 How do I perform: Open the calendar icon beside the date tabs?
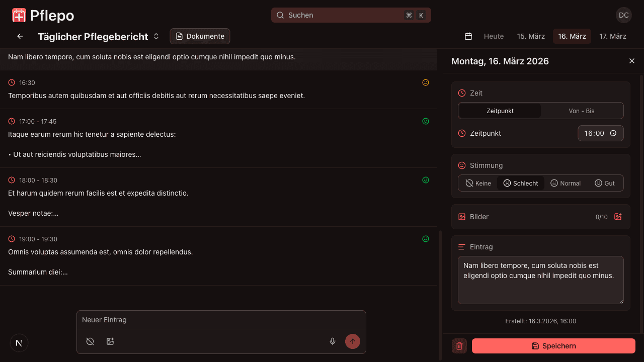pyautogui.click(x=468, y=36)
